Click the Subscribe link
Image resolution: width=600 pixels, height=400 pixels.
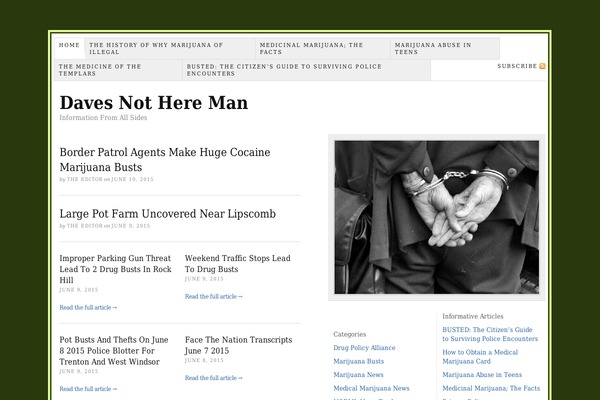click(x=516, y=66)
